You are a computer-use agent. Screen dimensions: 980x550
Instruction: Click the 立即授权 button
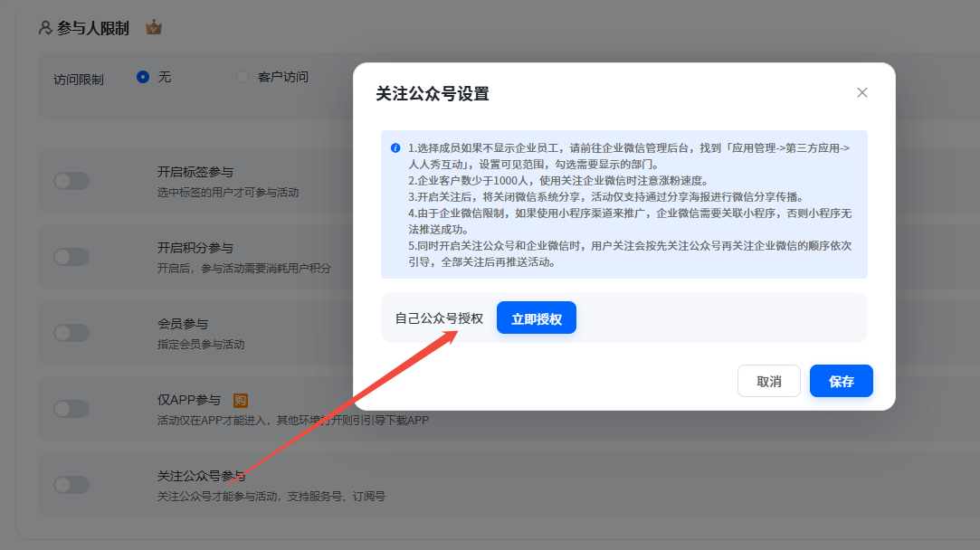(x=537, y=318)
